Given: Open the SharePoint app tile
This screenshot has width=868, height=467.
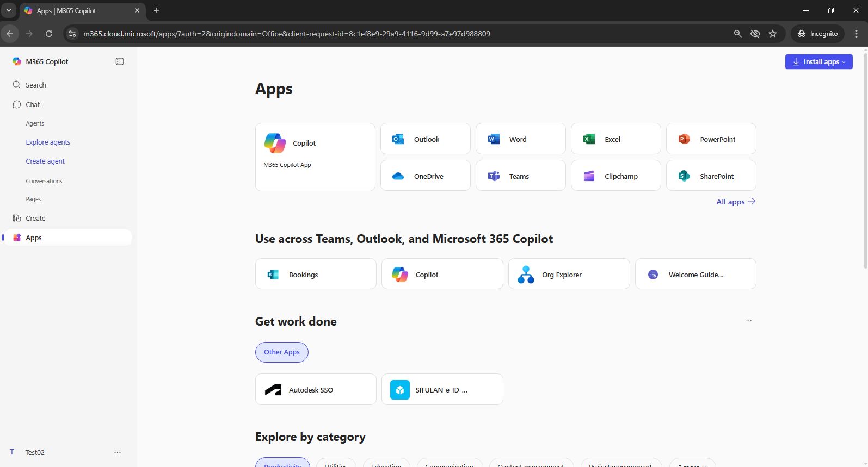Looking at the screenshot, I should point(711,176).
